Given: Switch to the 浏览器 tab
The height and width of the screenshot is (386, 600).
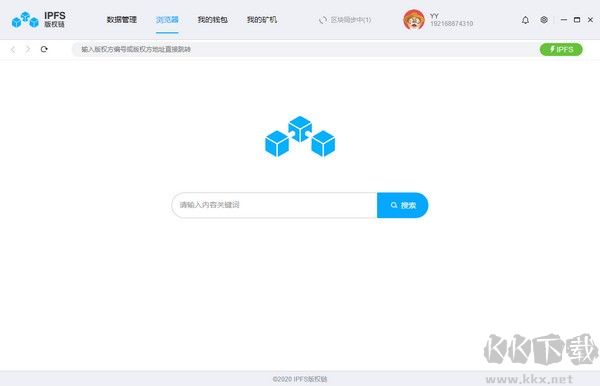Looking at the screenshot, I should tap(167, 20).
